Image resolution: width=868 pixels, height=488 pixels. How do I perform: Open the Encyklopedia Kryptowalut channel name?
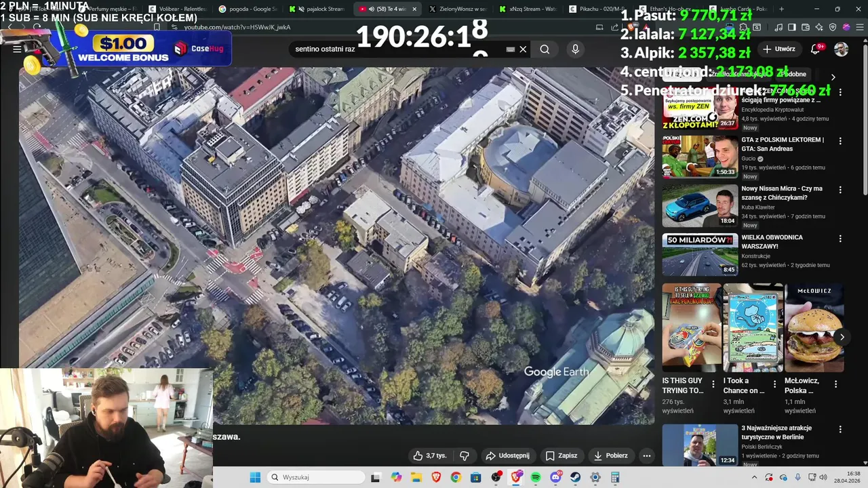point(772,110)
